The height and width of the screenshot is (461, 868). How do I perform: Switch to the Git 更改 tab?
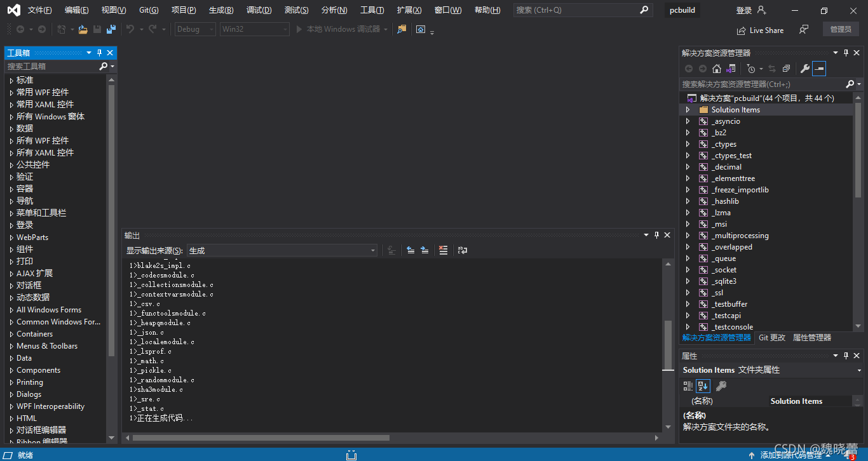771,337
